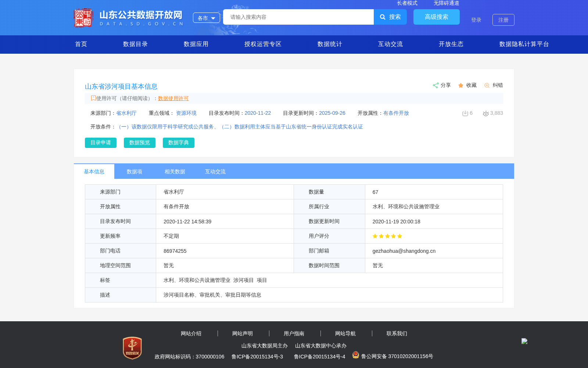Click the Shandong data portal logo
The width and height of the screenshot is (588, 368).
pyautogui.click(x=129, y=18)
